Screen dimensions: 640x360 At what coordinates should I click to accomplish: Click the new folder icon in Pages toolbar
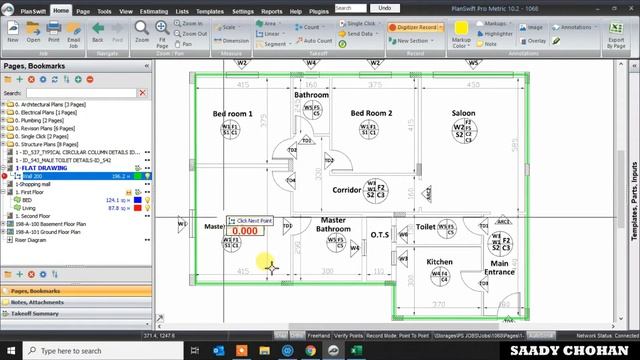[x=8, y=80]
